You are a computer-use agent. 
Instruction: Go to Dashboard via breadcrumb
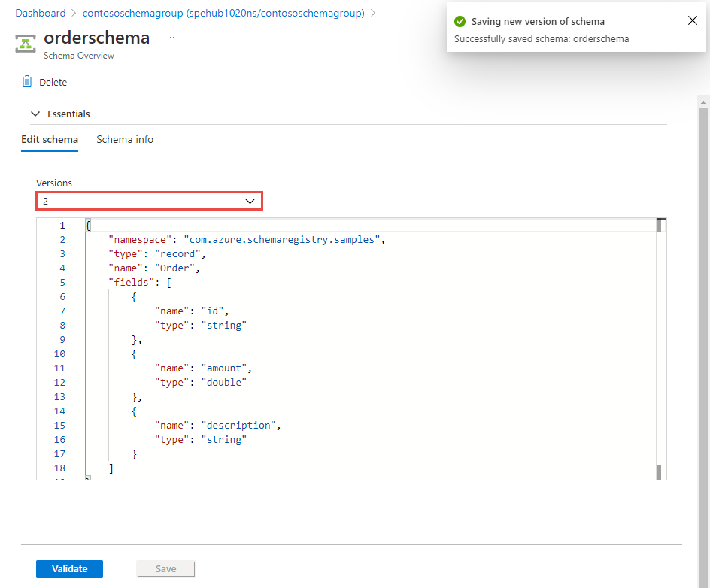(41, 14)
